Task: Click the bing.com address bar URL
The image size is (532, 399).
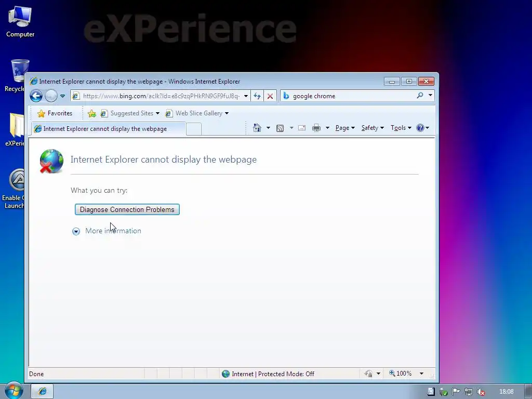Action: [x=161, y=96]
